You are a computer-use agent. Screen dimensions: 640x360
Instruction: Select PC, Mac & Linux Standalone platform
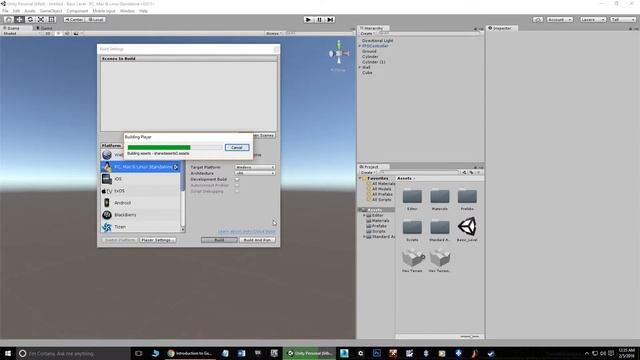pos(140,167)
